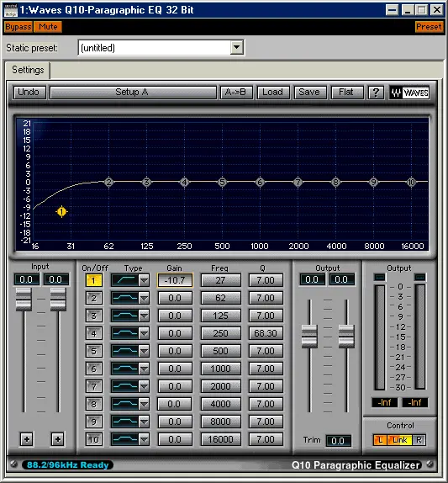Select band 5 node on the curve

(222, 183)
